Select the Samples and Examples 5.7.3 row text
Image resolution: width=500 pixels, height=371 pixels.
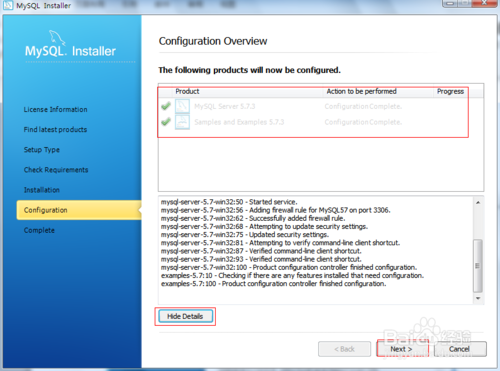[x=239, y=122]
